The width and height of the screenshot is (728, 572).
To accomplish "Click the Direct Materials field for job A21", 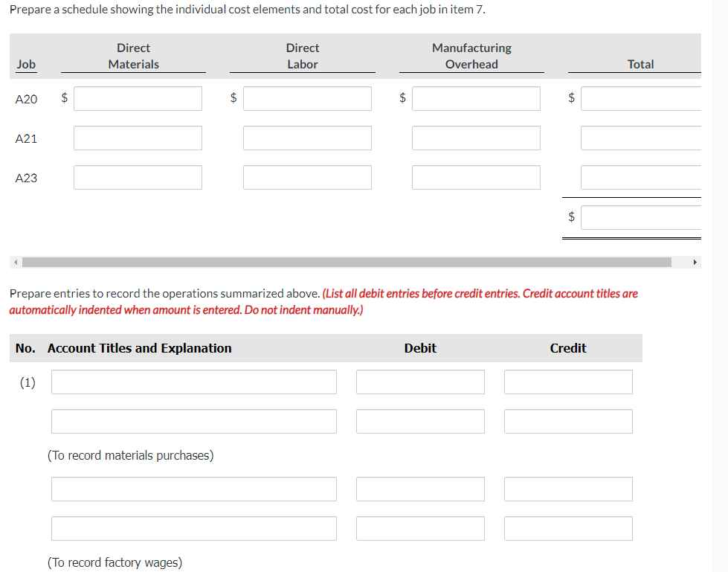I will tap(138, 137).
